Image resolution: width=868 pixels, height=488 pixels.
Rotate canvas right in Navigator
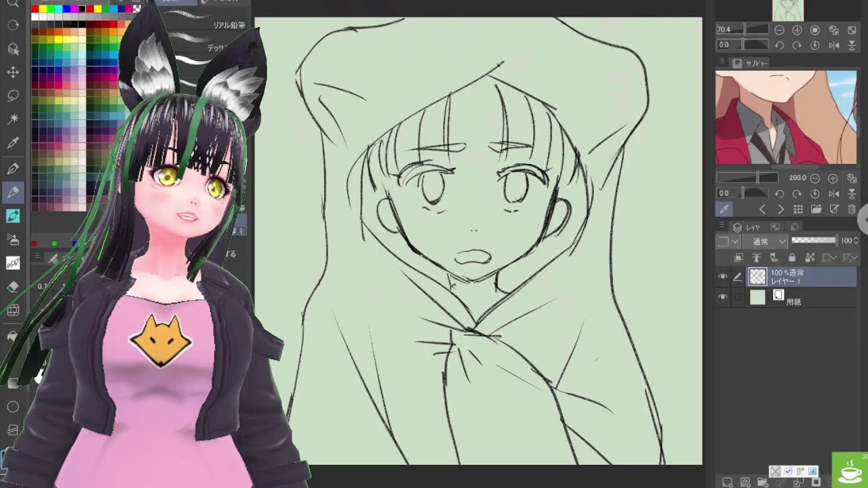(797, 45)
